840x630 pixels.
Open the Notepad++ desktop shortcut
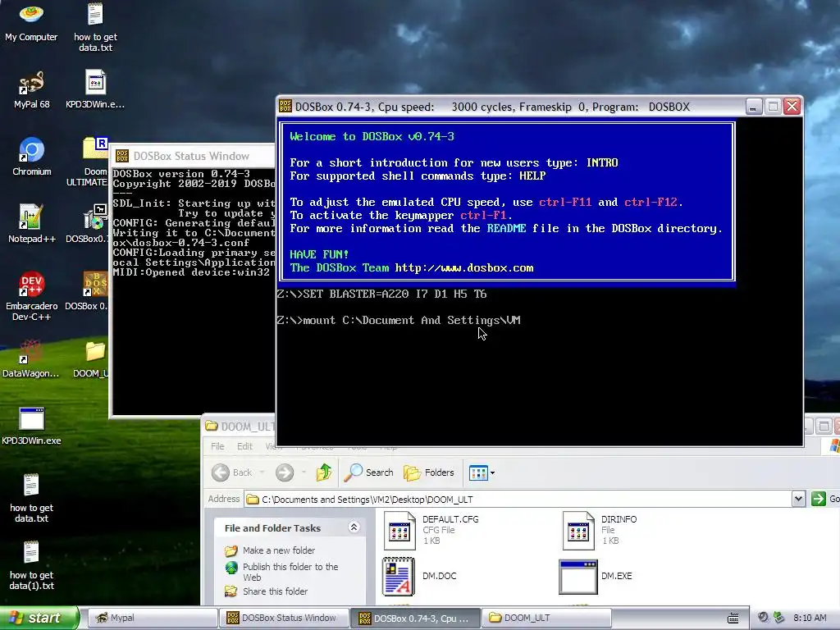coord(31,224)
